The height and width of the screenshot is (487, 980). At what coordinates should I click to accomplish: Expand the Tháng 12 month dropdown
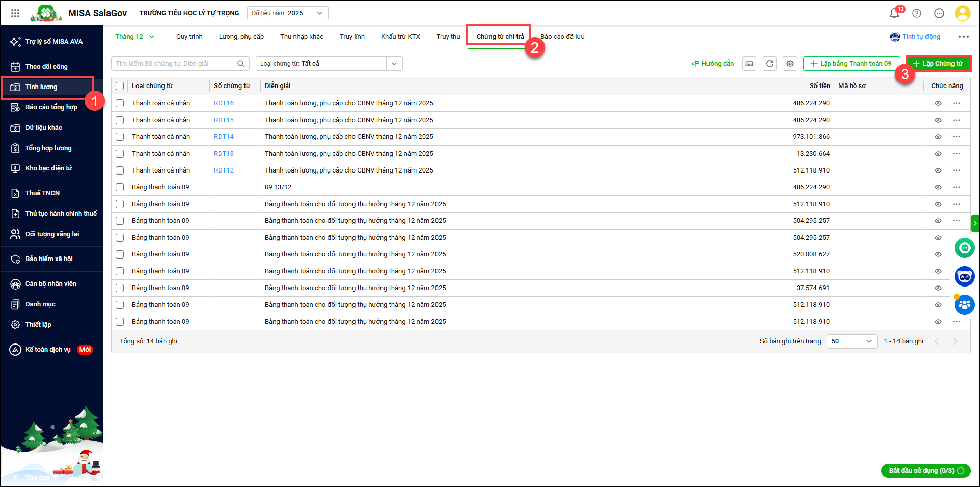[135, 37]
